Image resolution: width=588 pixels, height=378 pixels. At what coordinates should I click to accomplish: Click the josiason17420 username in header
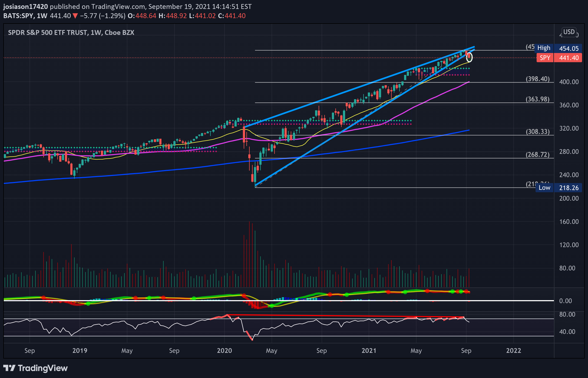[x=26, y=6]
